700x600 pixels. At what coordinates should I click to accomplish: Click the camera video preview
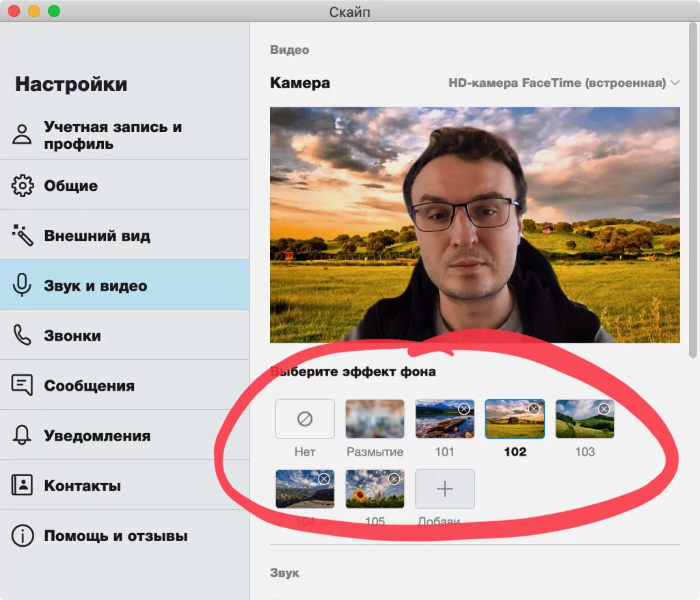point(475,224)
